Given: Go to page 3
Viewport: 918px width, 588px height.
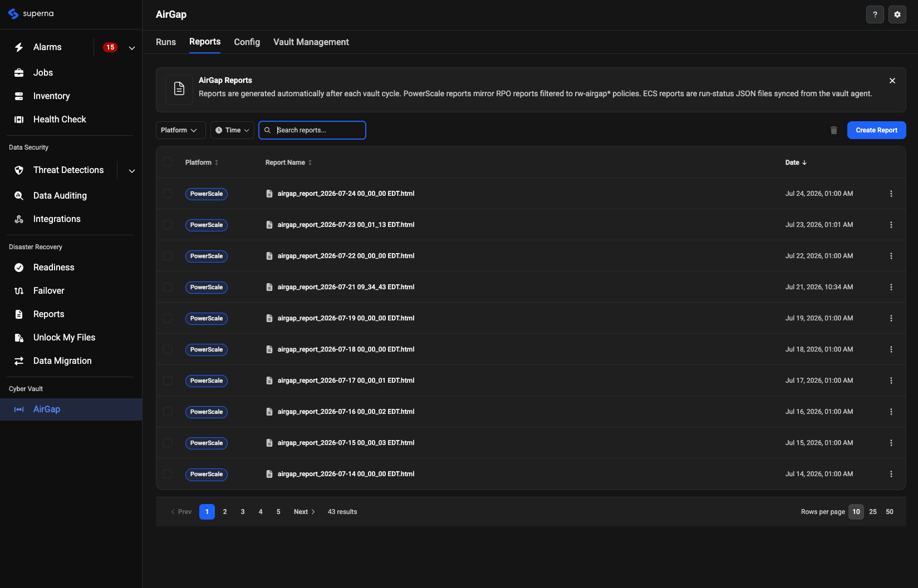Looking at the screenshot, I should (243, 512).
